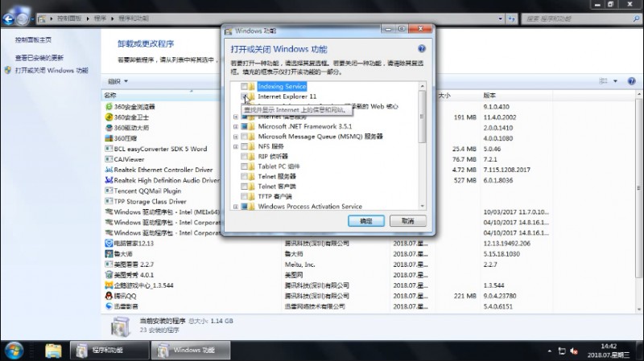The height and width of the screenshot is (361, 644).
Task: Click the TPP Storage Class Driver icon
Action: pyautogui.click(x=109, y=202)
